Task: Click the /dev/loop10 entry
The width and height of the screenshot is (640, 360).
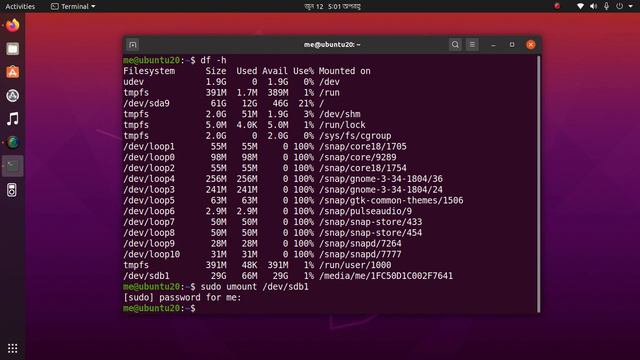Action: (151, 254)
